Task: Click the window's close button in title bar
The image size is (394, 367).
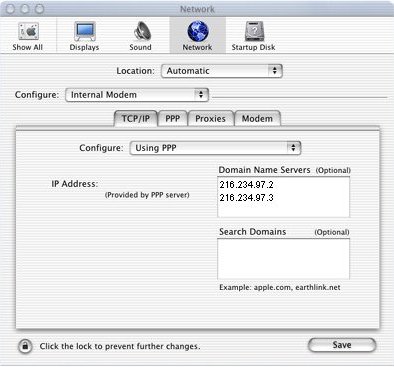Action: coord(10,9)
